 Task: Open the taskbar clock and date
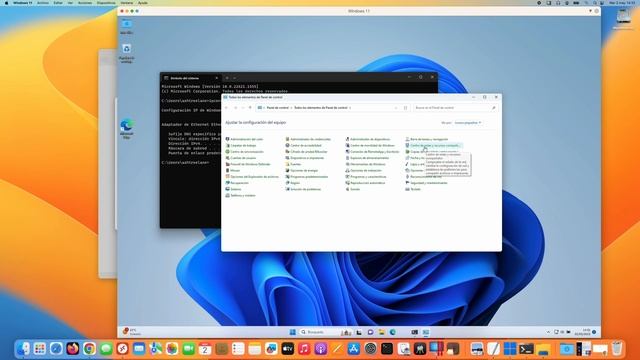(583, 332)
